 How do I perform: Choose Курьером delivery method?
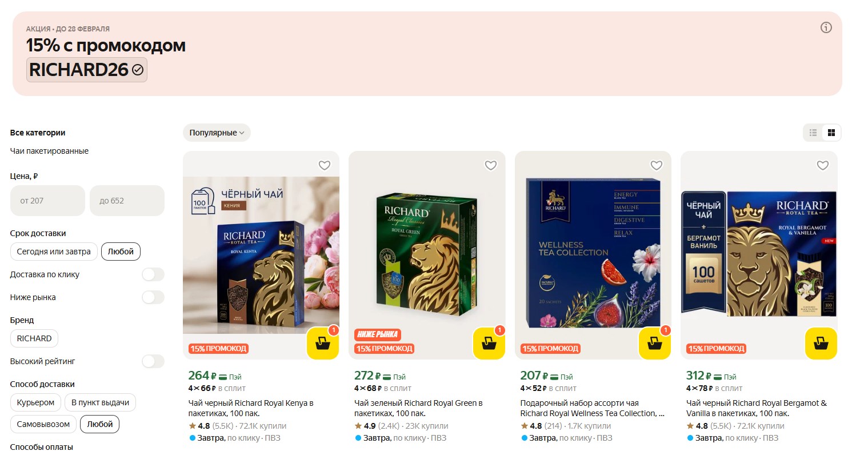(x=35, y=402)
